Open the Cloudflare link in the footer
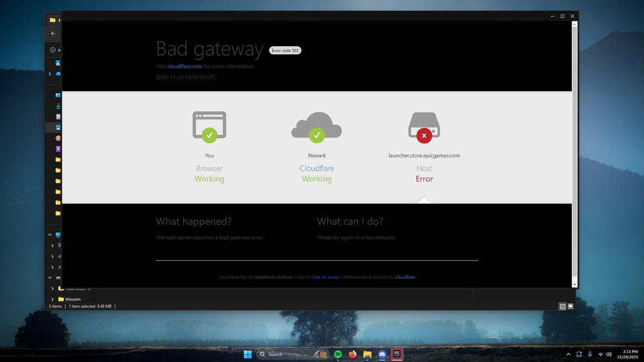The image size is (644, 362). point(405,277)
